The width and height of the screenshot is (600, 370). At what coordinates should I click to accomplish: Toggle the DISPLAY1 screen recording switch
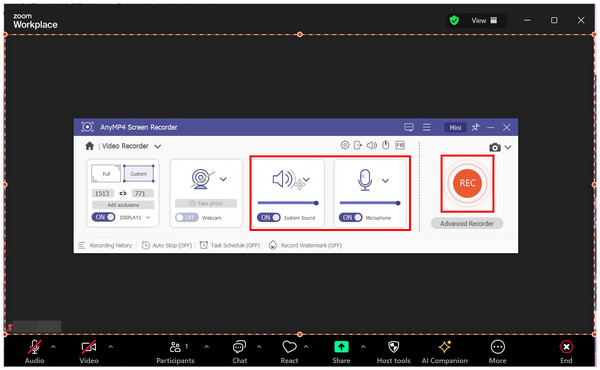click(x=103, y=217)
